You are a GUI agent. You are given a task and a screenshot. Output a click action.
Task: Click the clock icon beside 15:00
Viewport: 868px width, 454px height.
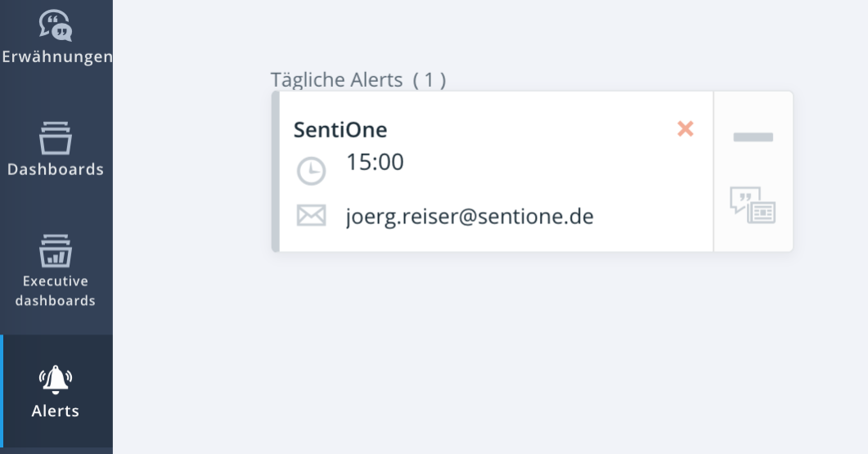coord(311,171)
